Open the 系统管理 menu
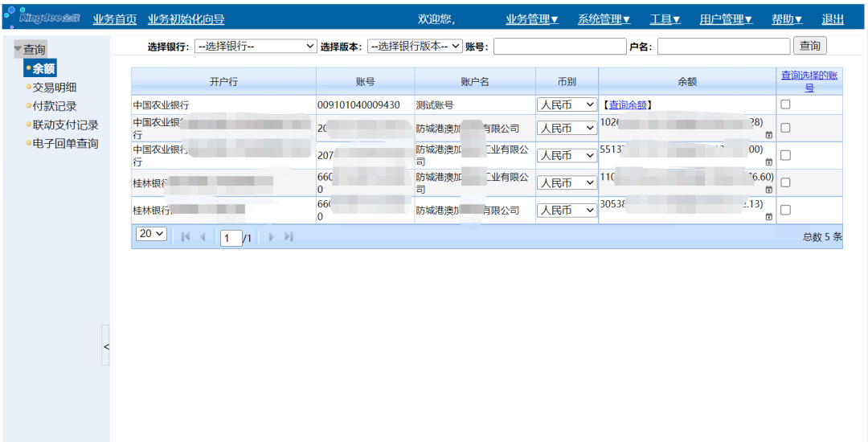This screenshot has width=868, height=442. 604,19
